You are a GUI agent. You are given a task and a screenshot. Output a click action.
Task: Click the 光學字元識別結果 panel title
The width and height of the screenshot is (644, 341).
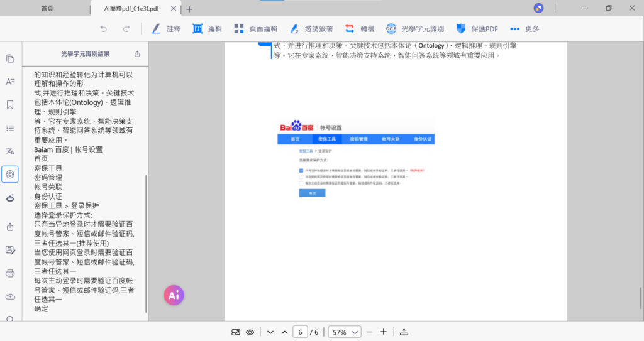(86, 54)
